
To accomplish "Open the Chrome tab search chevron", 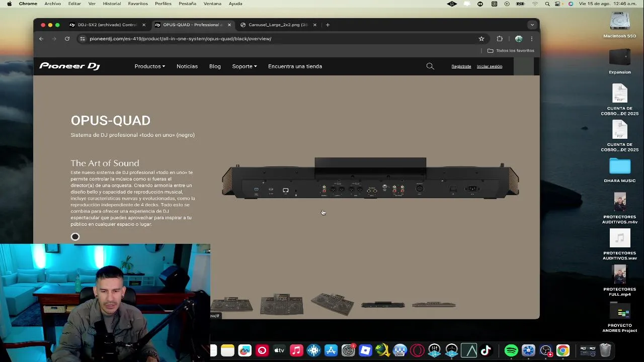I will 532,25.
